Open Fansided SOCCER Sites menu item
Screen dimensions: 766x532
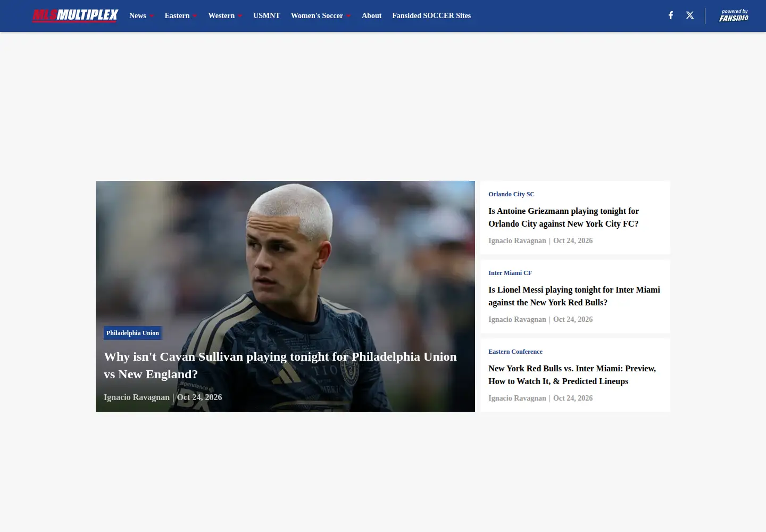coord(431,15)
